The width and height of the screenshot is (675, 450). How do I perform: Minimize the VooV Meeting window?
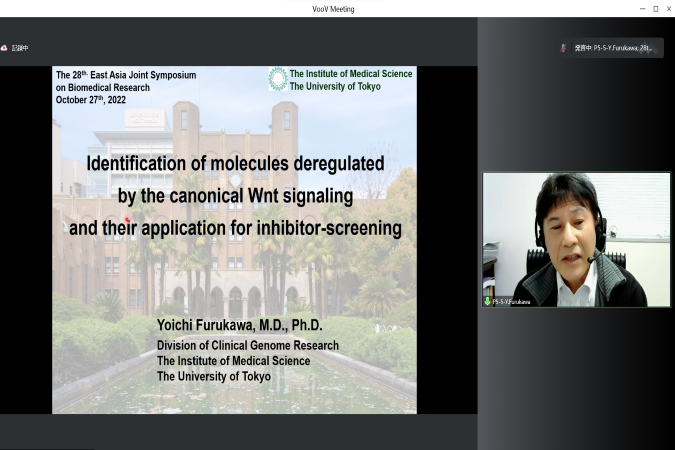(x=643, y=9)
